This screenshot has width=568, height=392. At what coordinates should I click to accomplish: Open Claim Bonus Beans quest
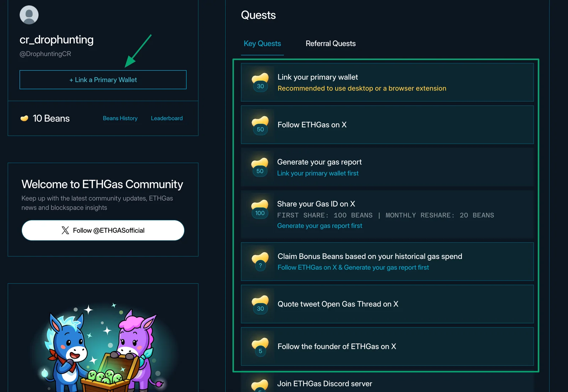point(387,262)
